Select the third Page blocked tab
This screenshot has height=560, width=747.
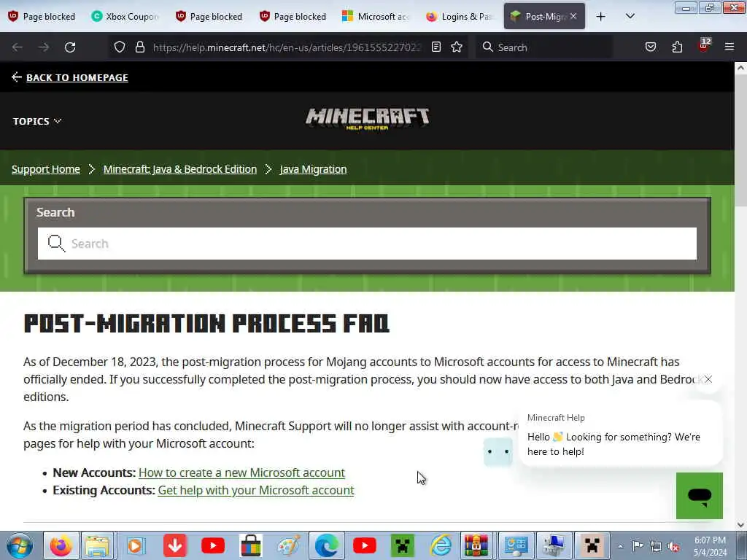pos(293,17)
